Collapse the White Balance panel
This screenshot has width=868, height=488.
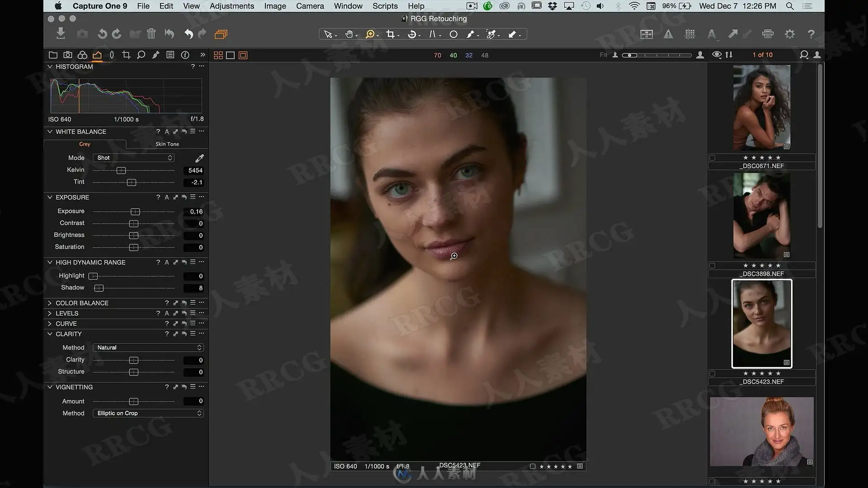(50, 131)
